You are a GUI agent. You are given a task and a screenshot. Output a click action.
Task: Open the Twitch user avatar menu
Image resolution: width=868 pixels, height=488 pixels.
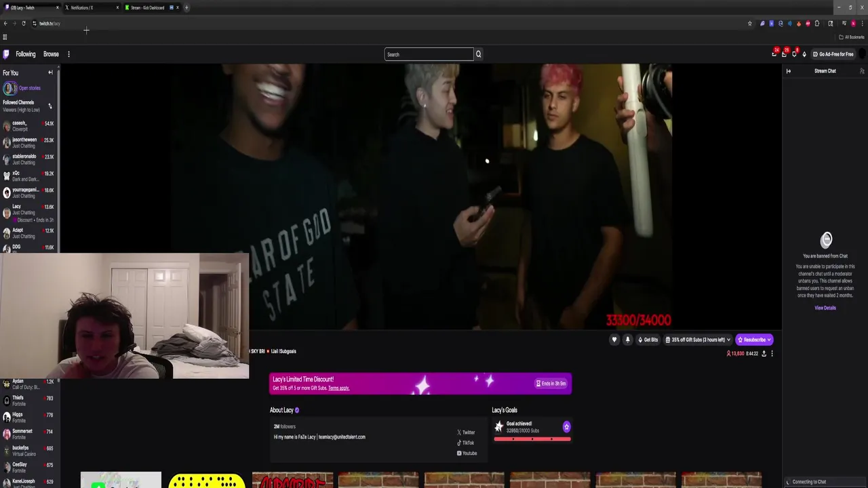863,54
